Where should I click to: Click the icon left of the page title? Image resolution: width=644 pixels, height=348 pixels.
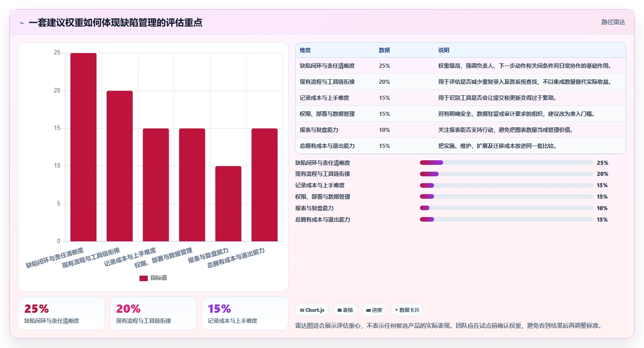tap(21, 23)
